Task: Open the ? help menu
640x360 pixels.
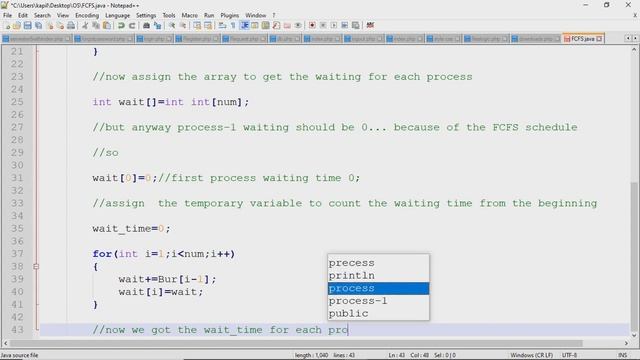Action: (x=274, y=15)
